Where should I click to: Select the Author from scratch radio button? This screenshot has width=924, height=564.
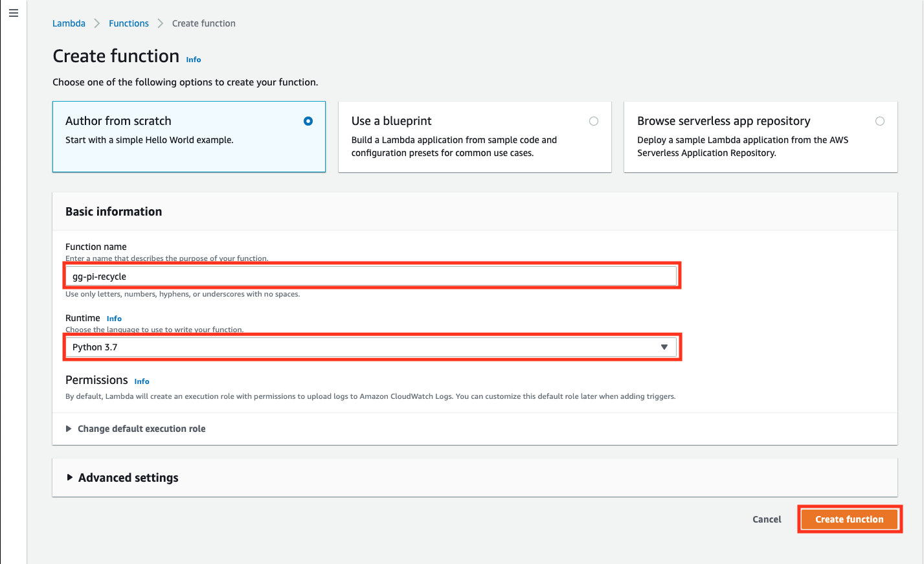pyautogui.click(x=308, y=121)
